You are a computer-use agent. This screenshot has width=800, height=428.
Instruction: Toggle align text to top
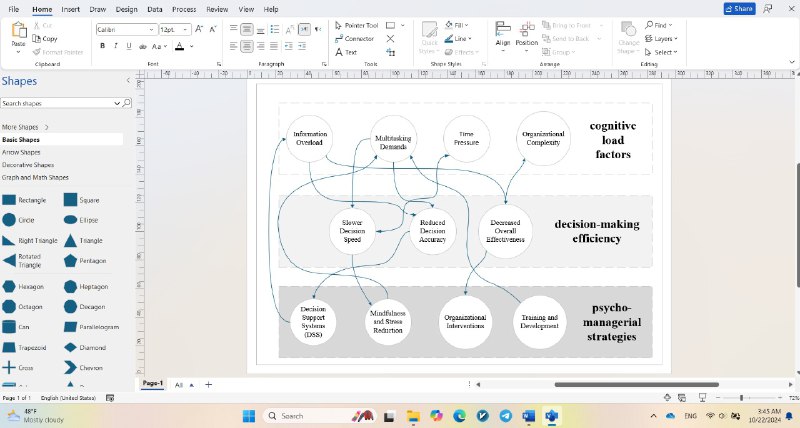tap(233, 29)
